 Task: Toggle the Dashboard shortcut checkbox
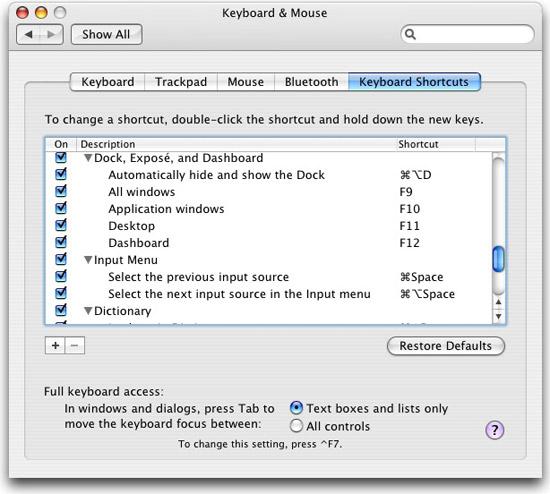tap(61, 242)
